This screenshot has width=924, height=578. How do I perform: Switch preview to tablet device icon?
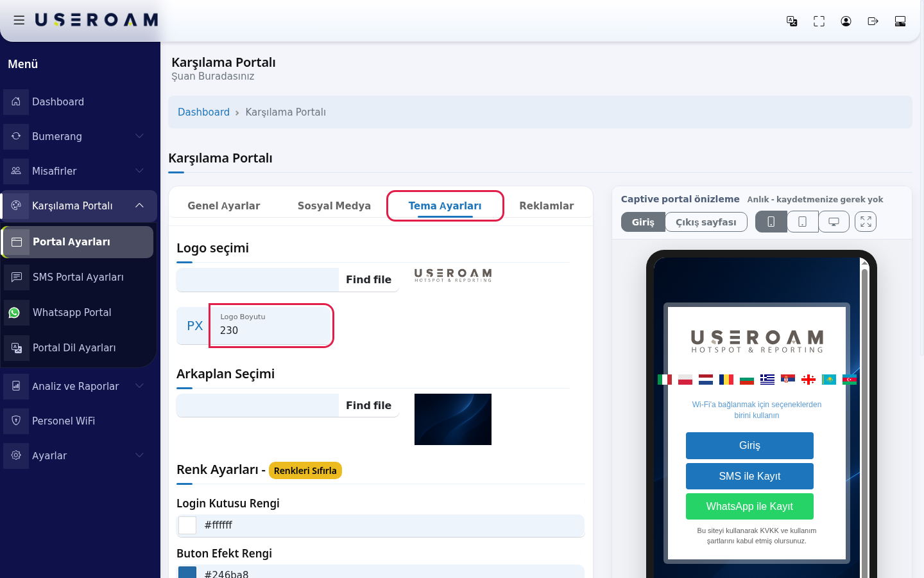coord(803,222)
